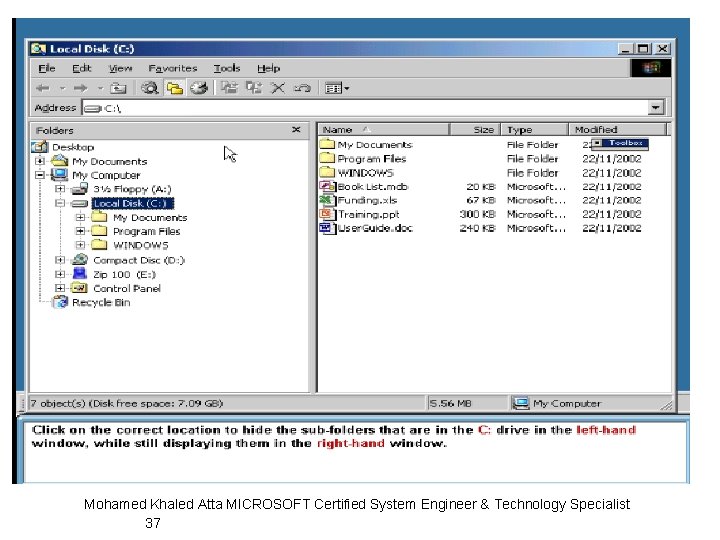Expand the 3½ Floppy (A:) node
The image size is (720, 540).
click(x=60, y=189)
